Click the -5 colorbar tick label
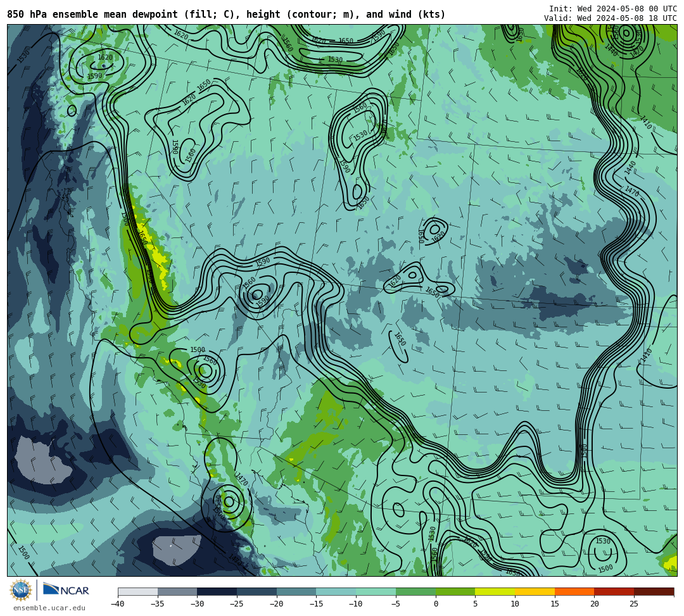 [396, 604]
